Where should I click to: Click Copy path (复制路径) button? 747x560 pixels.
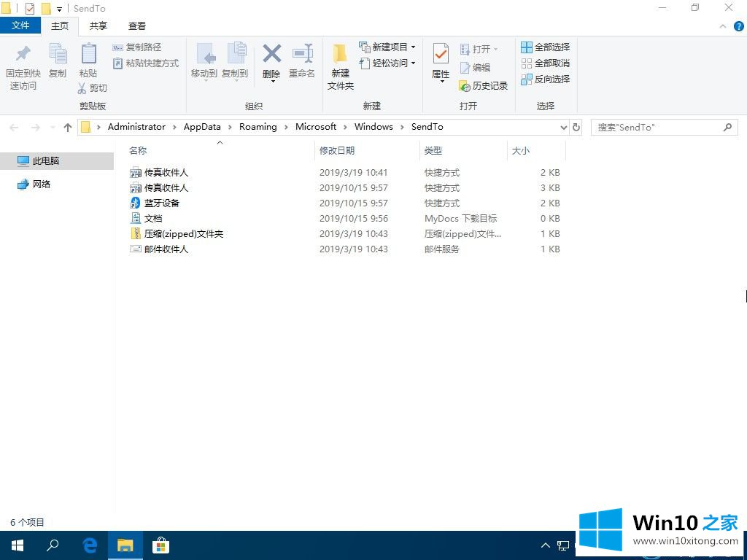(136, 47)
